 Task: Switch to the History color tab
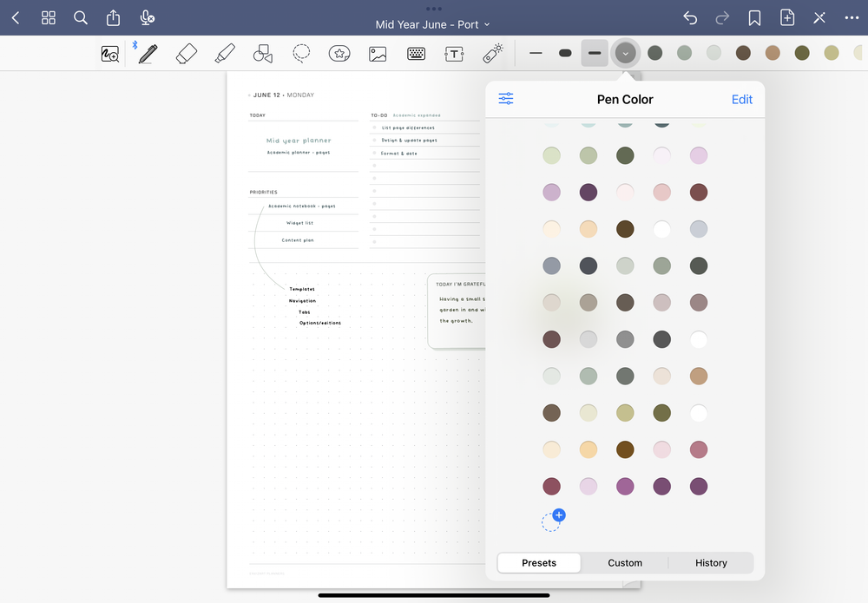[711, 562]
